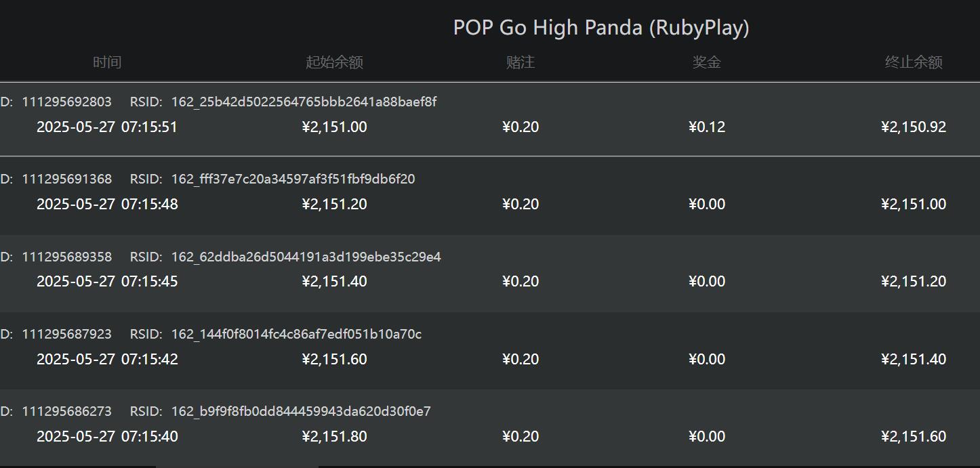Click the 07:15:48 timestamp

pos(149,205)
